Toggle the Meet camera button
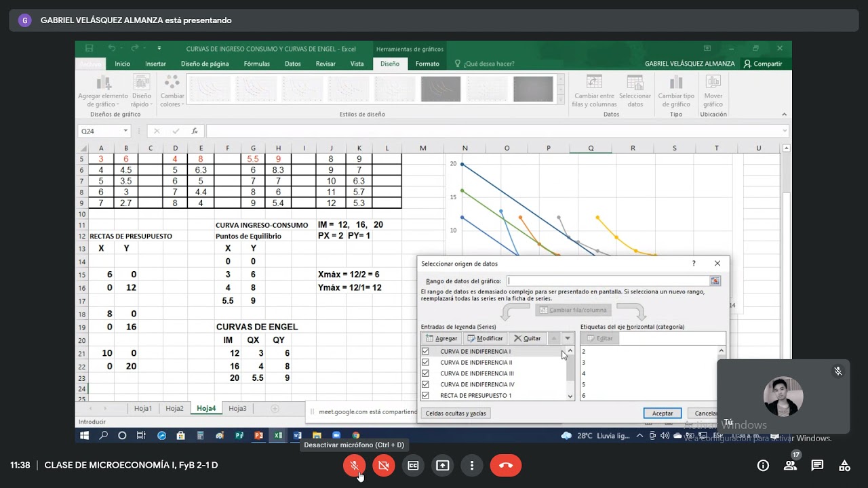Screen dimensions: 868x488 (384, 465)
